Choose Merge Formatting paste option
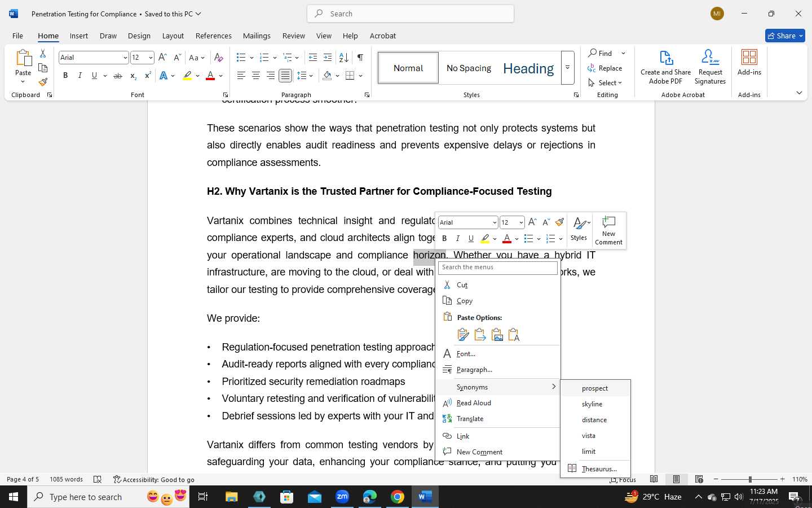 (x=480, y=335)
